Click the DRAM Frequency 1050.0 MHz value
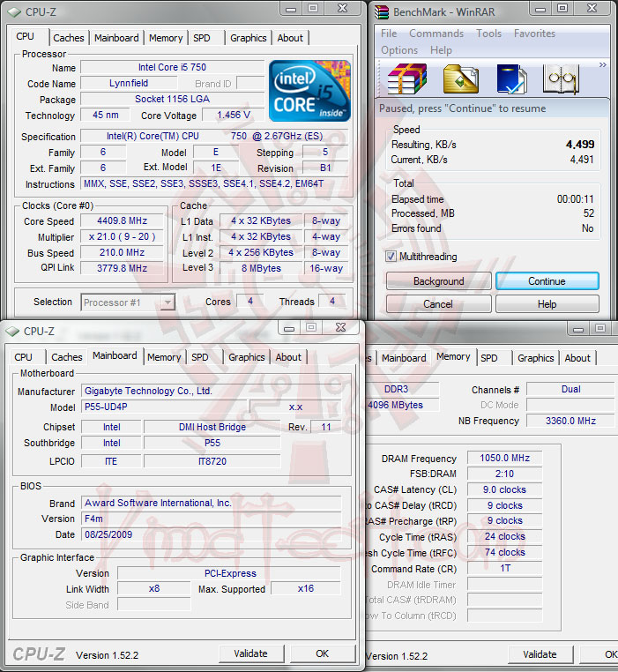The height and width of the screenshot is (672, 618). coord(504,459)
